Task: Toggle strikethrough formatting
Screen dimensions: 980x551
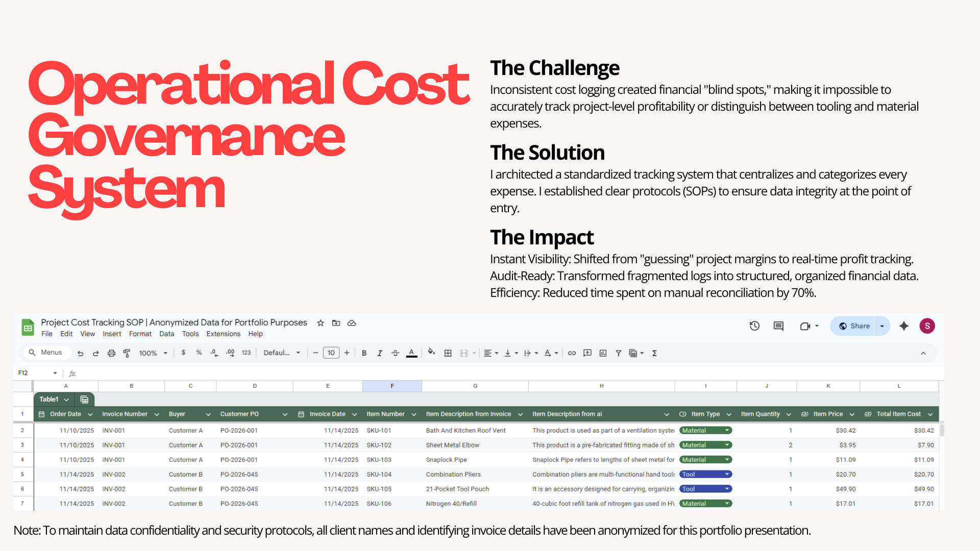Action: click(395, 353)
